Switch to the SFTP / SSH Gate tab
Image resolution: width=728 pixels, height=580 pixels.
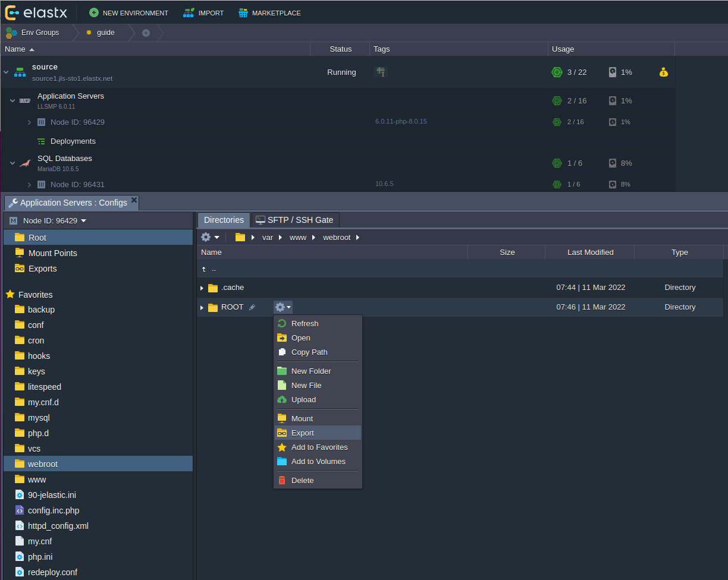(295, 220)
